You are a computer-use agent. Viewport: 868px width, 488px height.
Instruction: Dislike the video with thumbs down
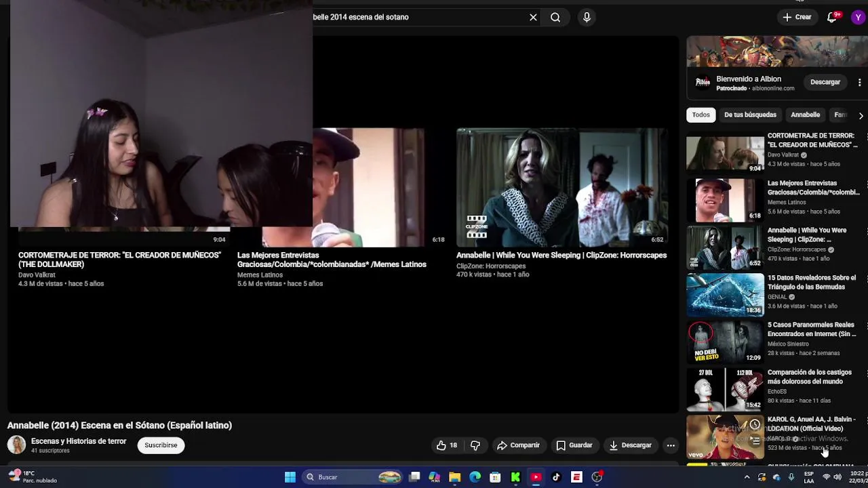click(475, 445)
